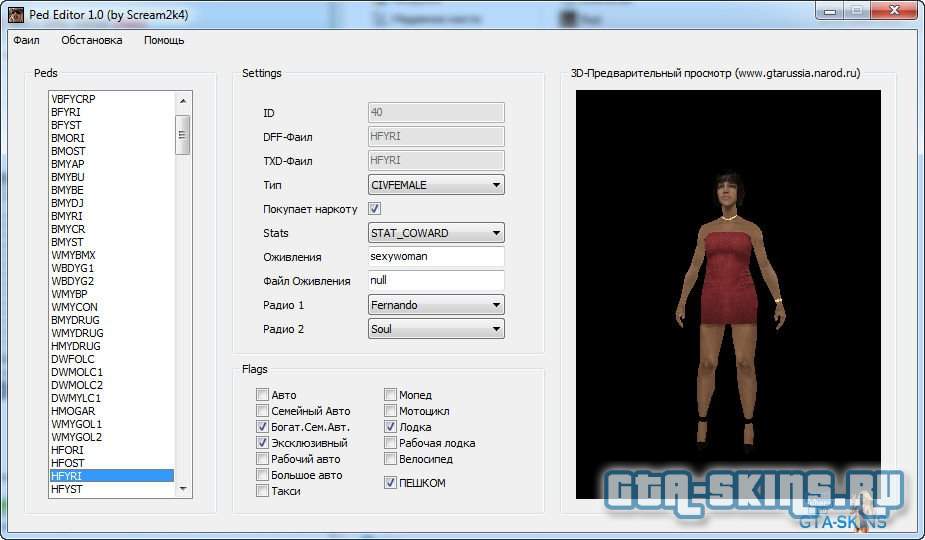The image size is (925, 540).
Task: Uncheck the ПЕШКОМ flag
Action: [390, 482]
